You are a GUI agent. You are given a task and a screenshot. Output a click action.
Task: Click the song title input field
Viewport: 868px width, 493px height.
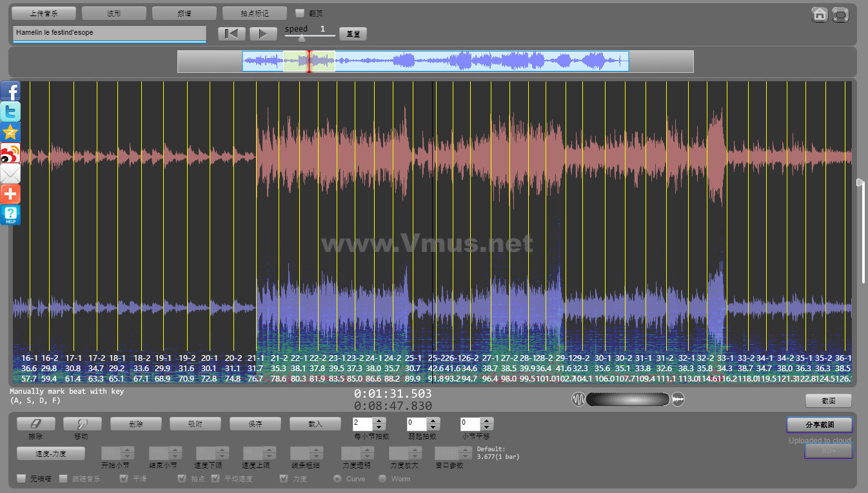[x=110, y=33]
